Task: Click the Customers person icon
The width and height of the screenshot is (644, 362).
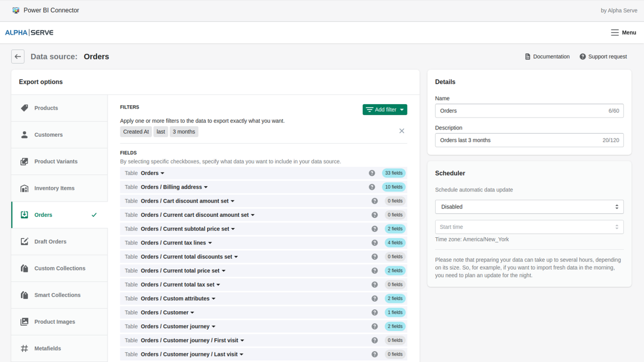Action: click(x=24, y=135)
